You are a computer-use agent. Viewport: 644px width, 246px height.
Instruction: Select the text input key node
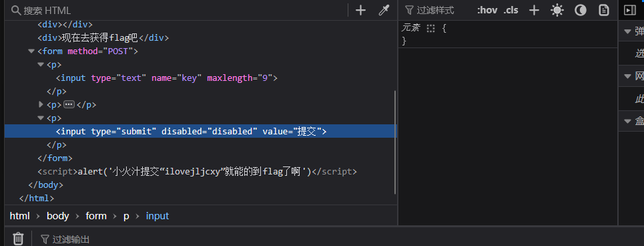click(167, 78)
